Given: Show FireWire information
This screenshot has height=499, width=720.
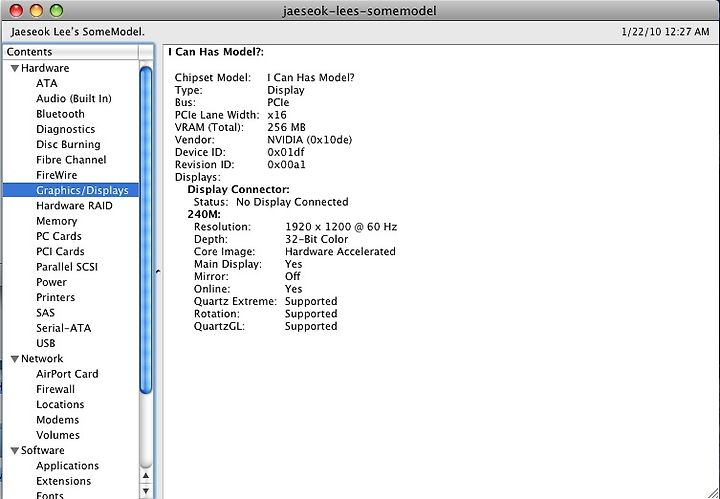Looking at the screenshot, I should [56, 175].
